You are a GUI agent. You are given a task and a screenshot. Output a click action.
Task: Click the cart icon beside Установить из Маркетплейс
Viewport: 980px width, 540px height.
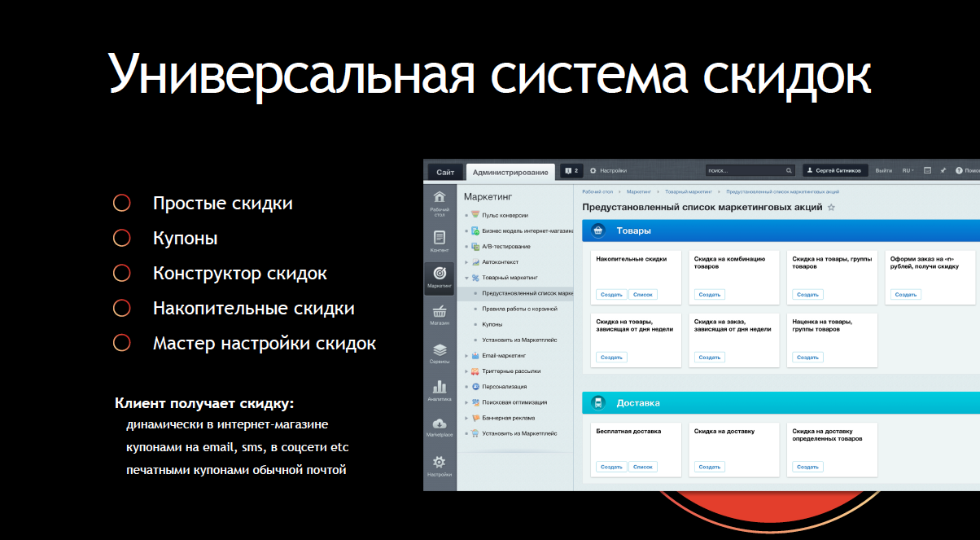coord(475,433)
